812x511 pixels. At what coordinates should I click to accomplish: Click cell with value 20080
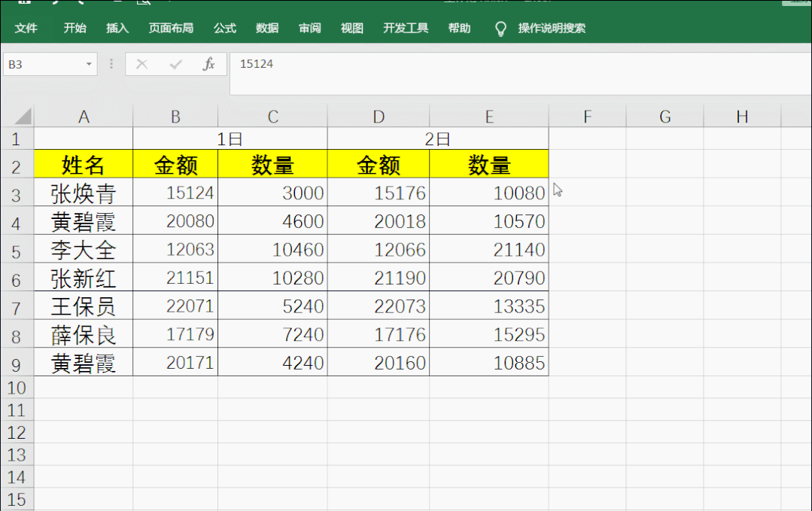(175, 221)
